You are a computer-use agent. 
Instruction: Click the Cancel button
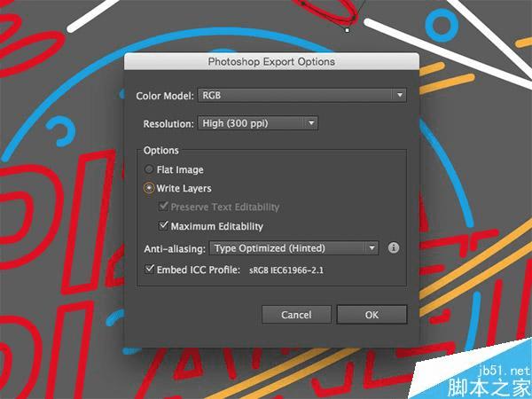296,315
